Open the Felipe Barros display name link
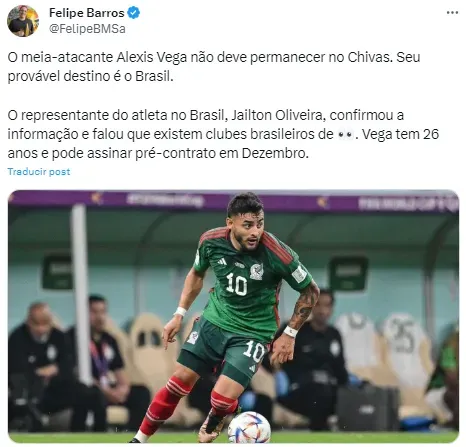The image size is (466, 447). 86,13
